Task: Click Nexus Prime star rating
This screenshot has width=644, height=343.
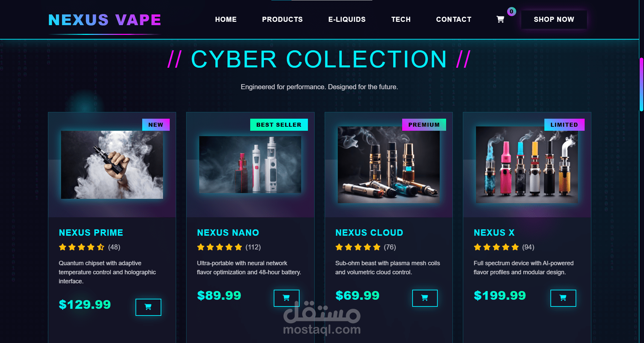Action: point(82,247)
